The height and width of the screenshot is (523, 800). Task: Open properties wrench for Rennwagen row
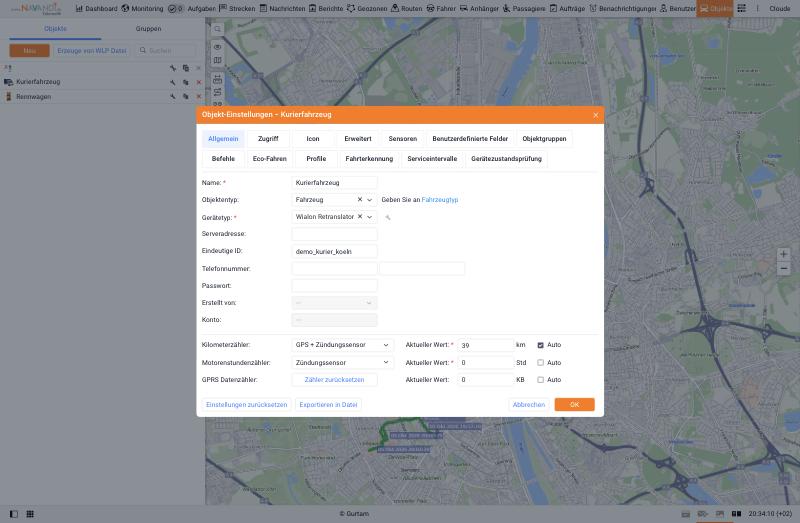click(x=173, y=96)
